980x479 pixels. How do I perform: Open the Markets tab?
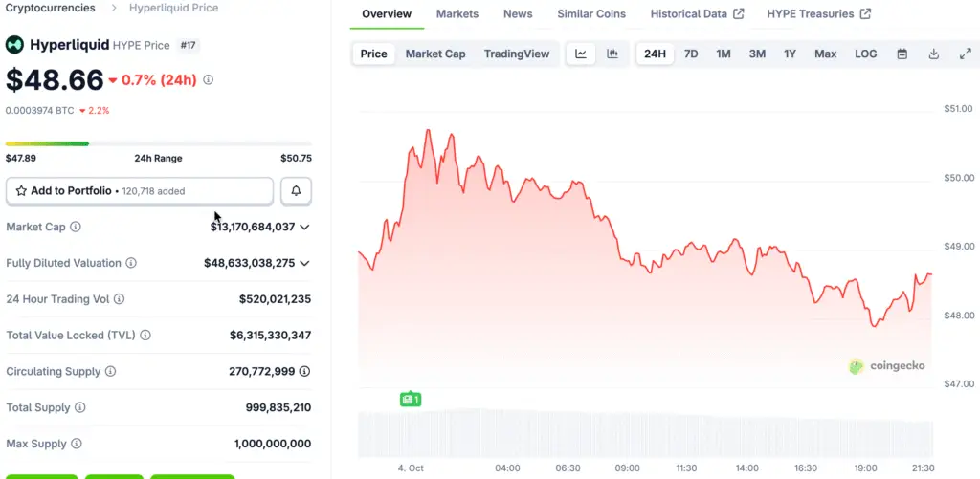point(457,14)
